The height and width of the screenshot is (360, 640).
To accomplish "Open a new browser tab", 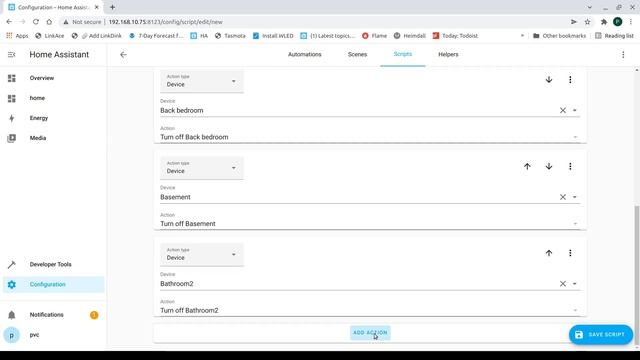I will (112, 7).
